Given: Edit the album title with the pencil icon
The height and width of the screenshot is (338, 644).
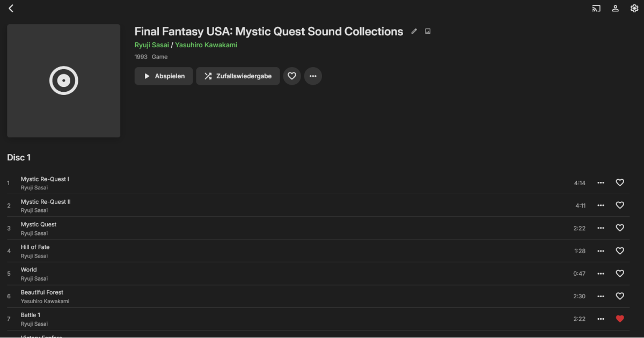Looking at the screenshot, I should (x=414, y=31).
